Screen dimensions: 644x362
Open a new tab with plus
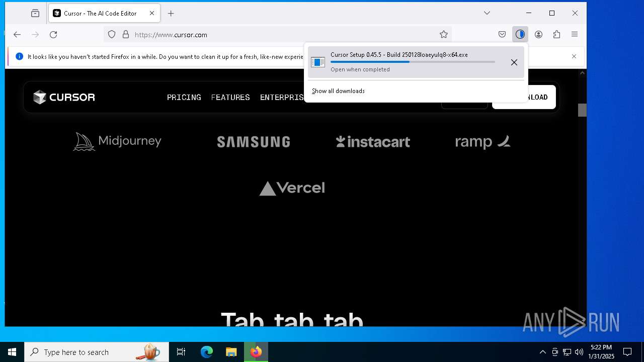[171, 14]
